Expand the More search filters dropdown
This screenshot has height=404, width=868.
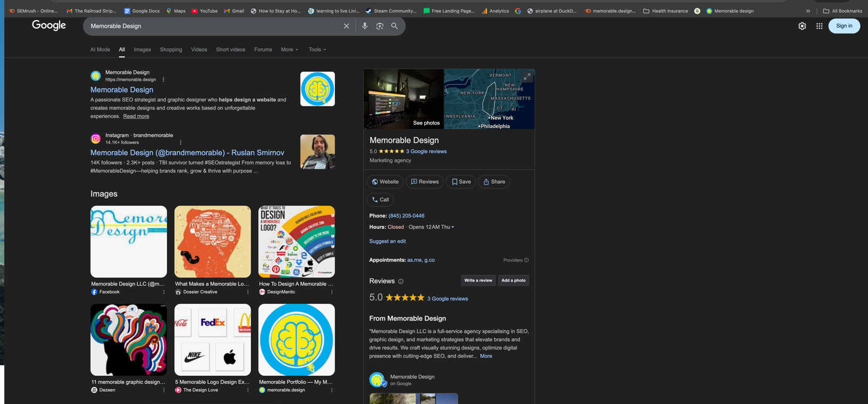pyautogui.click(x=289, y=50)
